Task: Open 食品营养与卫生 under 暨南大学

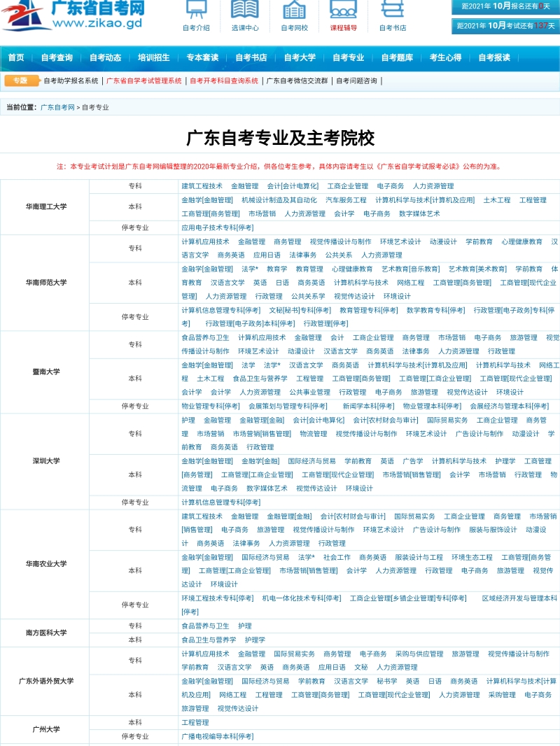Action: click(x=205, y=338)
